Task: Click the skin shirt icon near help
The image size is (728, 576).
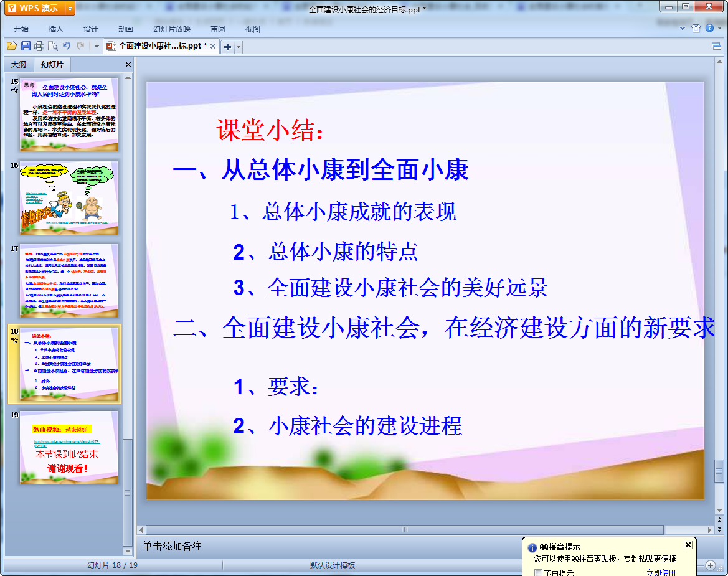Action: click(696, 28)
